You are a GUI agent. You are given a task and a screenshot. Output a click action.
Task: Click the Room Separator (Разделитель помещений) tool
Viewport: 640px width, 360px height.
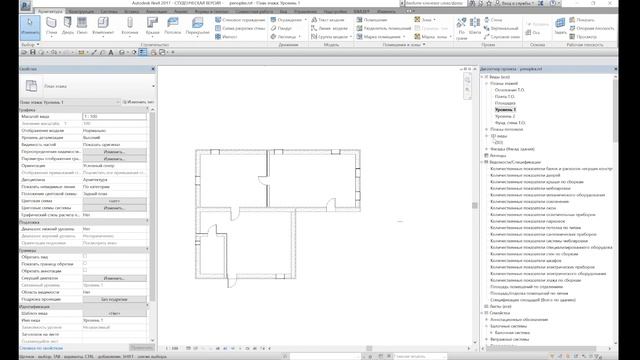click(x=384, y=28)
